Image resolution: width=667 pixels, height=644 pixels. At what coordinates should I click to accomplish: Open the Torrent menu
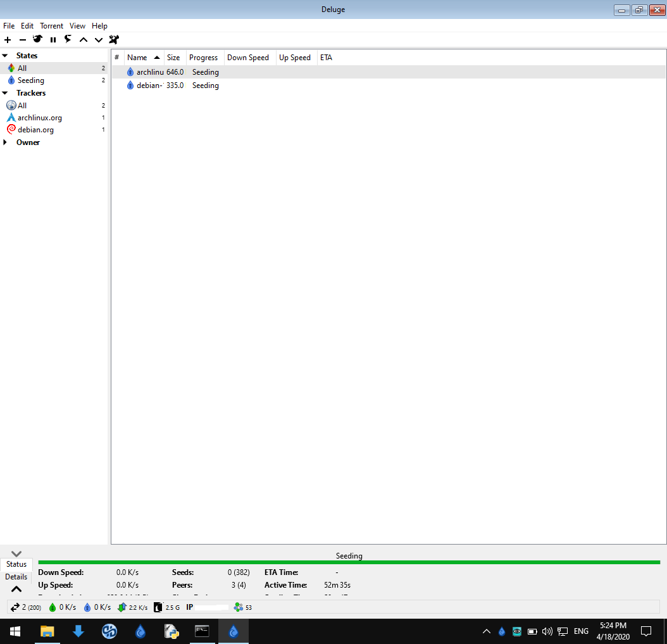pos(51,26)
